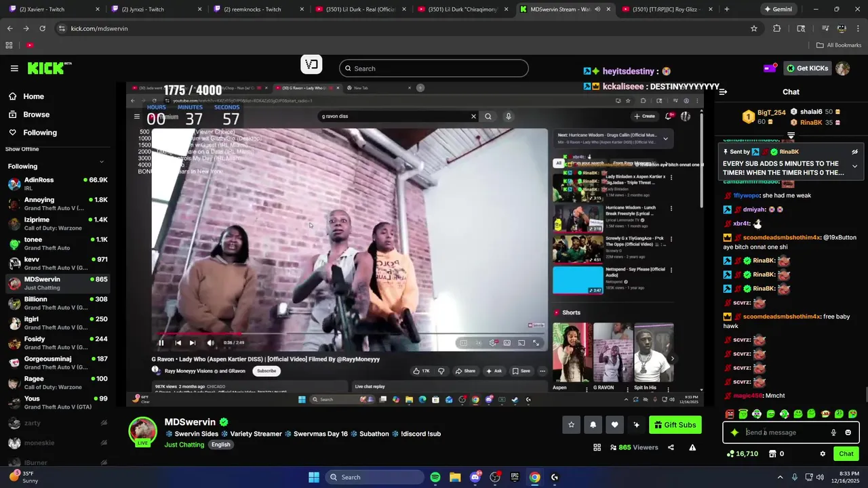Screen dimensions: 868x488
Task: Click the English language tag
Action: click(x=220, y=445)
